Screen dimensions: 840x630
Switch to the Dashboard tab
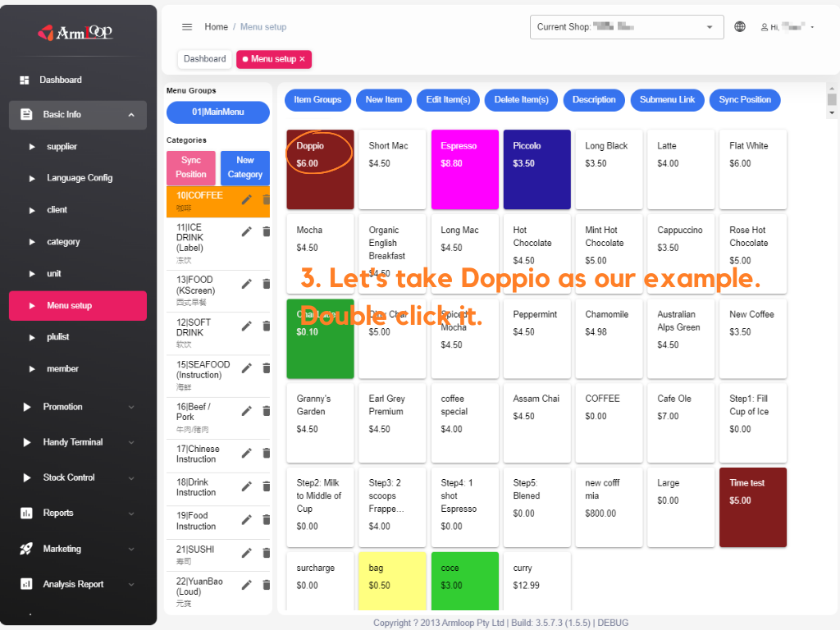tap(204, 59)
